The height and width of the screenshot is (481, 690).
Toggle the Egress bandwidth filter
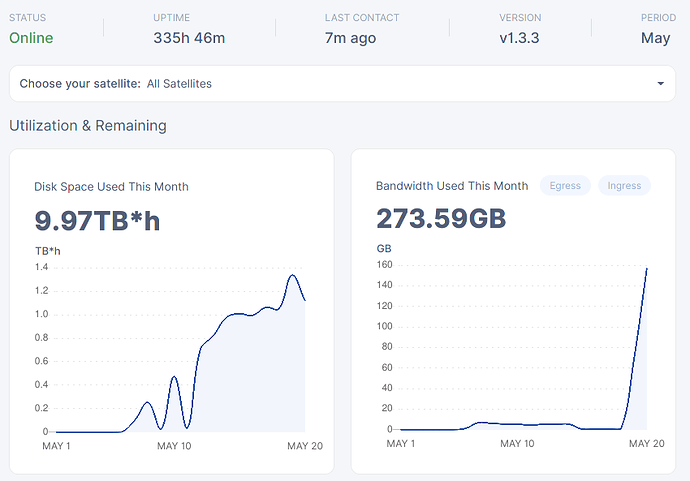565,186
